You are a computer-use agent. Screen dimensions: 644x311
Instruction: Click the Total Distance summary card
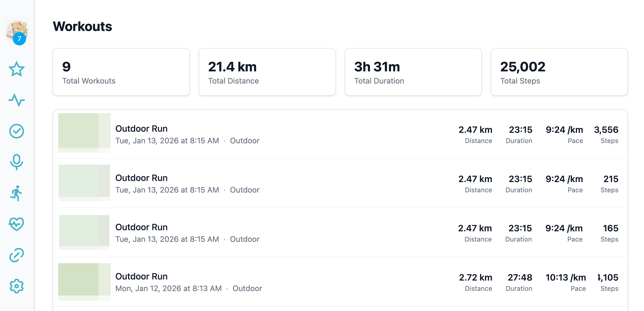(267, 72)
